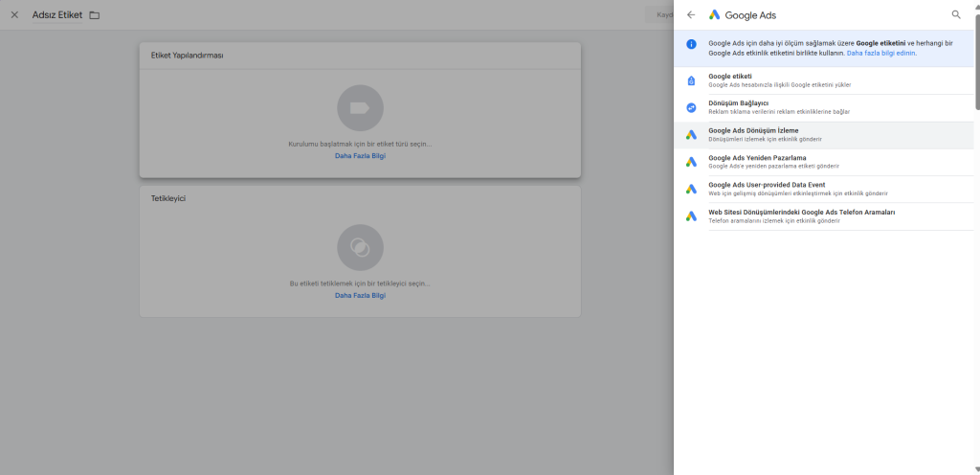Choose Google Ads User-provided Data Event
980x475 pixels.
(824, 190)
